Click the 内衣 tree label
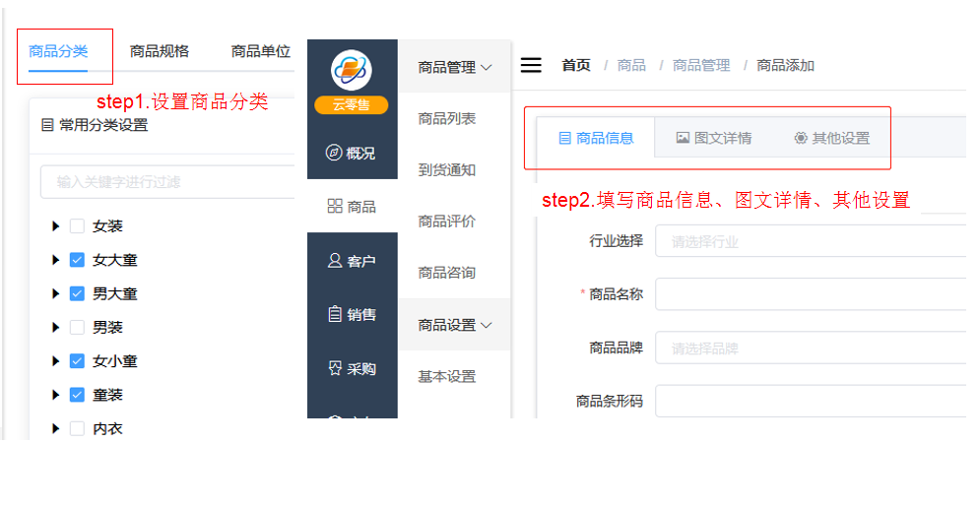The height and width of the screenshot is (507, 980). coord(107,428)
